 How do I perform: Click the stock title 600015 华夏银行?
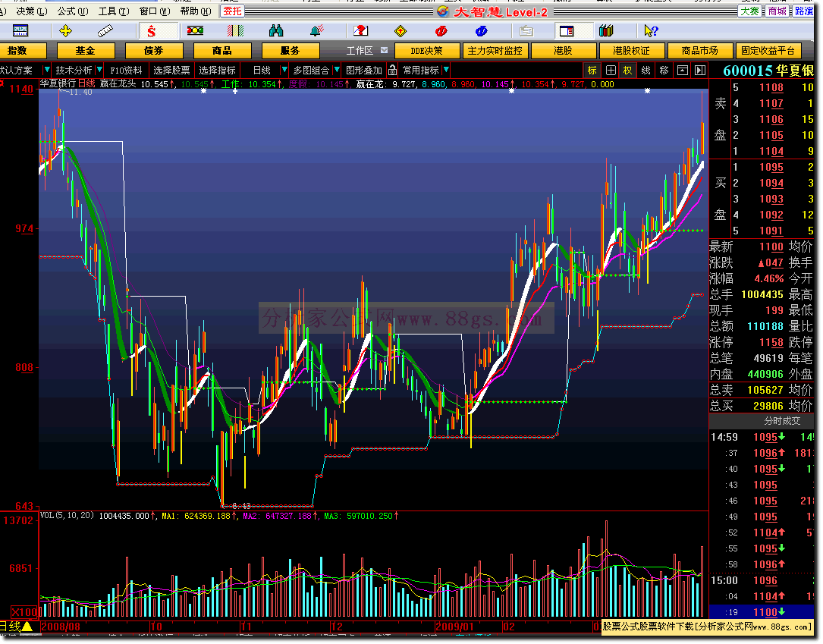(x=768, y=71)
